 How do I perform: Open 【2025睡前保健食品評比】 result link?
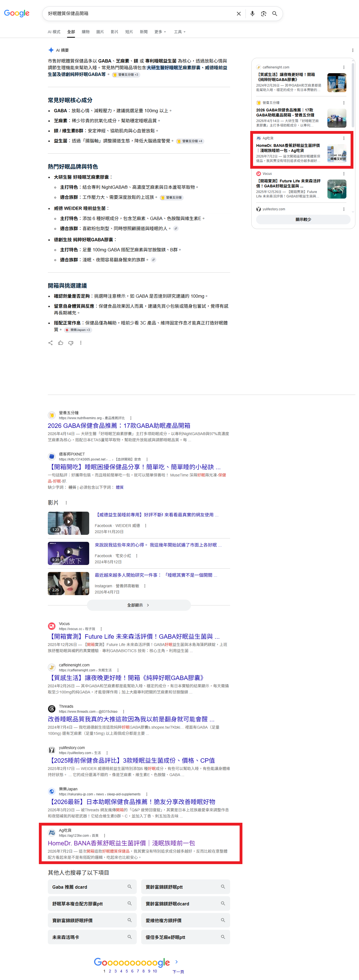(x=131, y=760)
